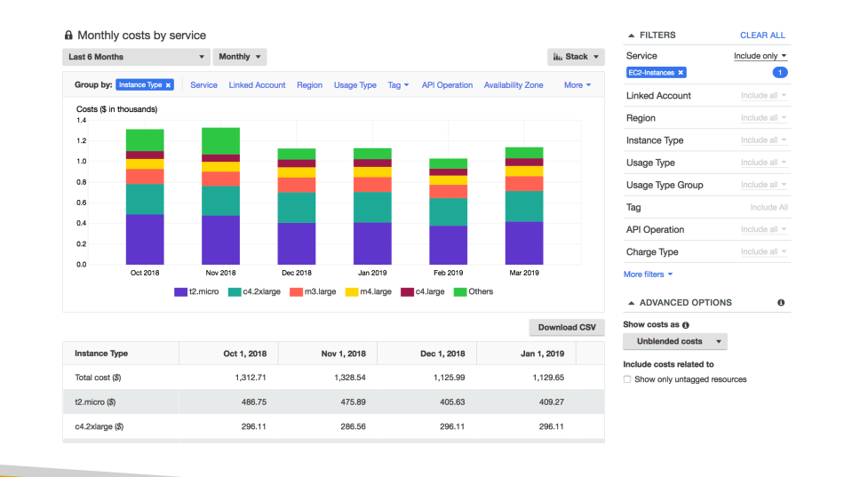Click the info icon next to Advanced Options
This screenshot has width=868, height=477.
tap(781, 303)
